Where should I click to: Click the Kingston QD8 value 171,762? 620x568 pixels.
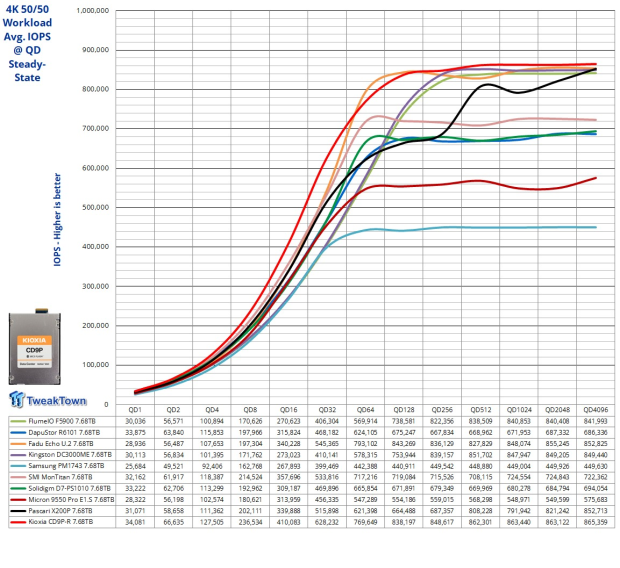[250, 455]
